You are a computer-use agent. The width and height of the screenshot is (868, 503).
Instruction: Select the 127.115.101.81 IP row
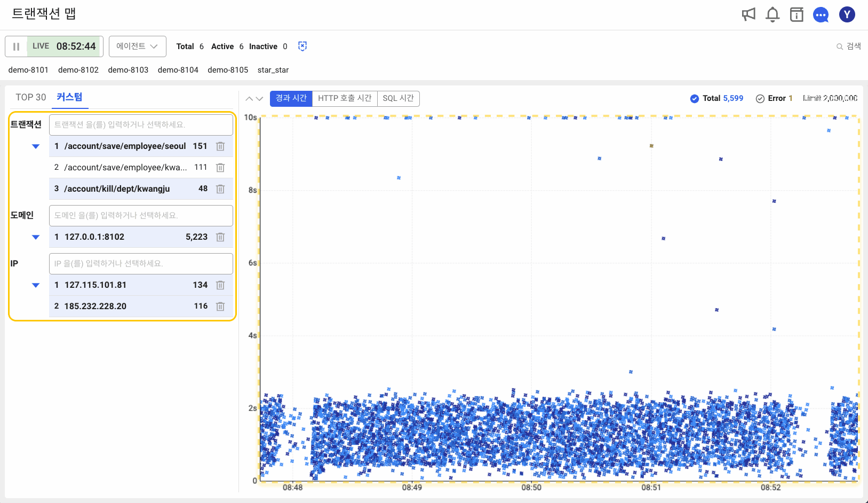(x=141, y=285)
